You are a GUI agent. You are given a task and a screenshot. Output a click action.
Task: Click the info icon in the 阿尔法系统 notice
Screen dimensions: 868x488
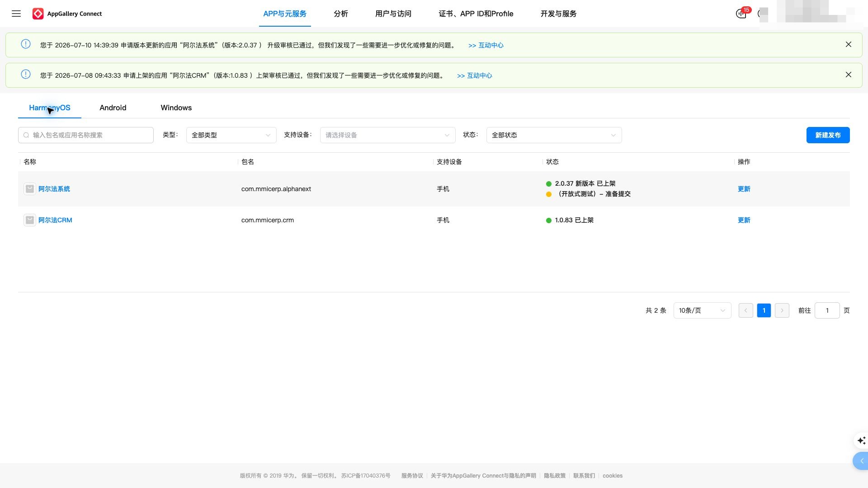tap(26, 44)
